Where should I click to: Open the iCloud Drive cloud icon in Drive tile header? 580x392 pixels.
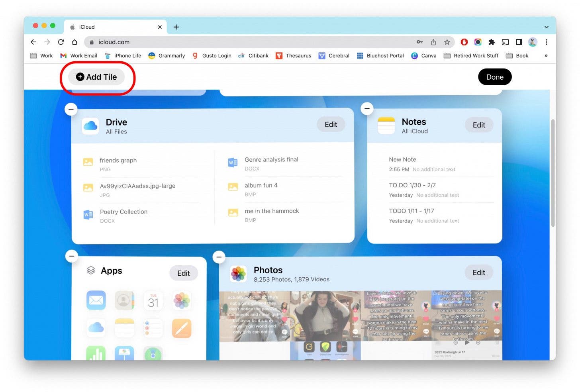point(90,126)
